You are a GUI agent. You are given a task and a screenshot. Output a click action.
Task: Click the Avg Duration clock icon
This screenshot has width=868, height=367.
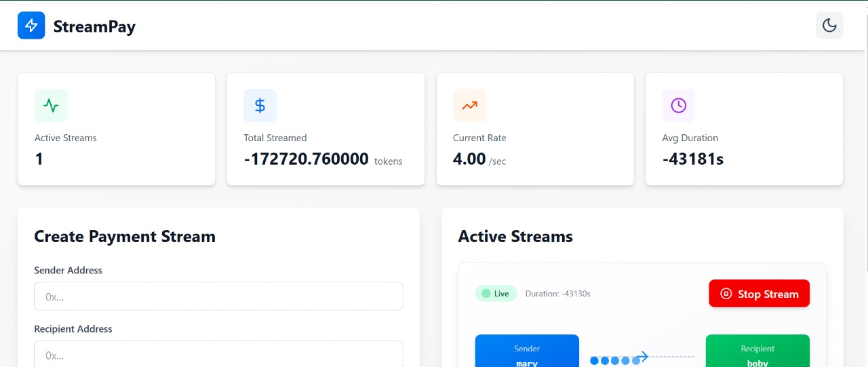click(679, 105)
